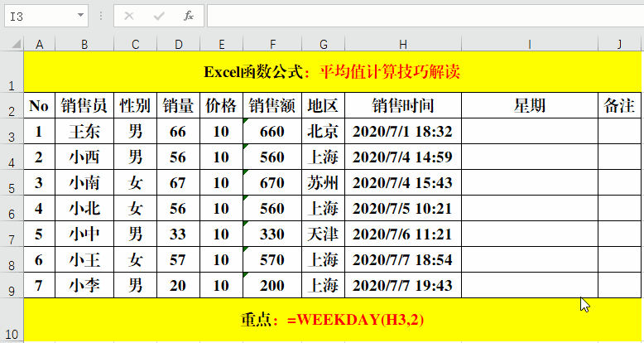The image size is (644, 343).
Task: Click the '星期' header cell
Action: click(x=530, y=105)
